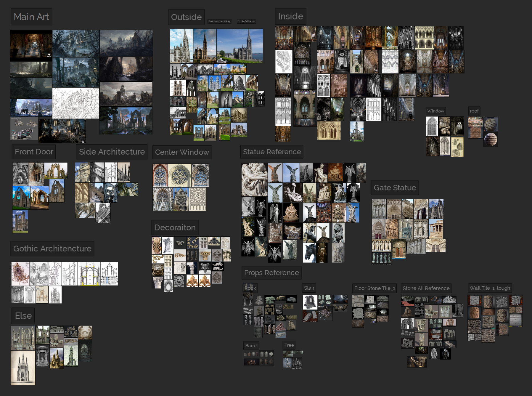Image resolution: width=532 pixels, height=396 pixels.
Task: Select the Props Reference label
Action: pyautogui.click(x=271, y=273)
